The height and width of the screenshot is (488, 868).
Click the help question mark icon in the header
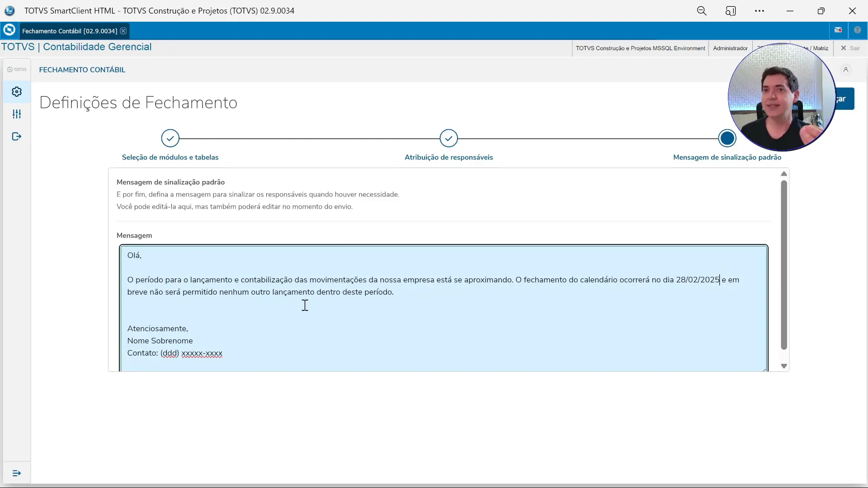coord(859,30)
